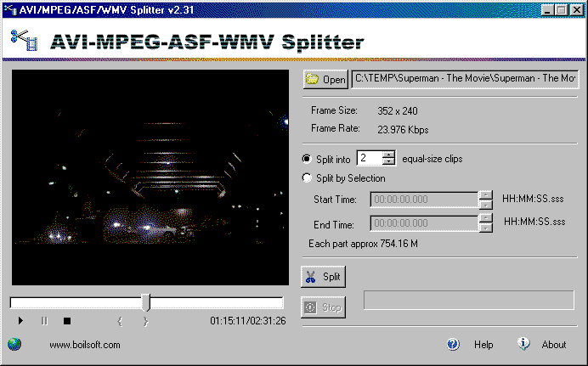Click the globe icon beside the website address

tap(14, 345)
